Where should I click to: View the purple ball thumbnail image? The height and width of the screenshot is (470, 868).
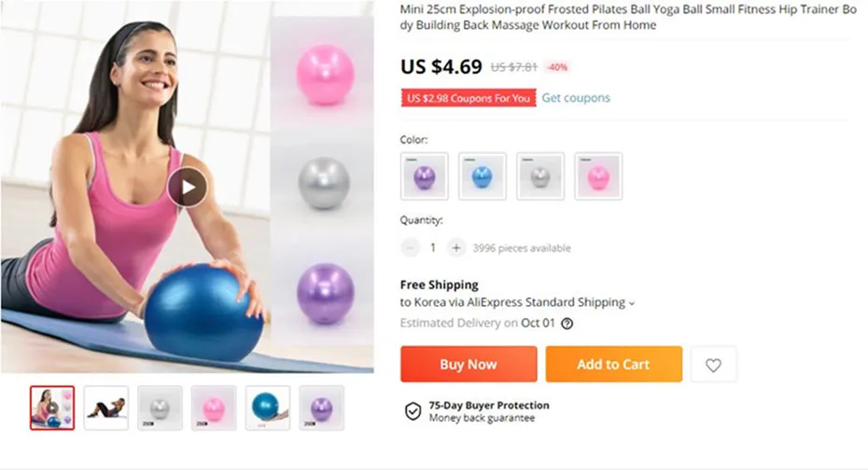(322, 408)
